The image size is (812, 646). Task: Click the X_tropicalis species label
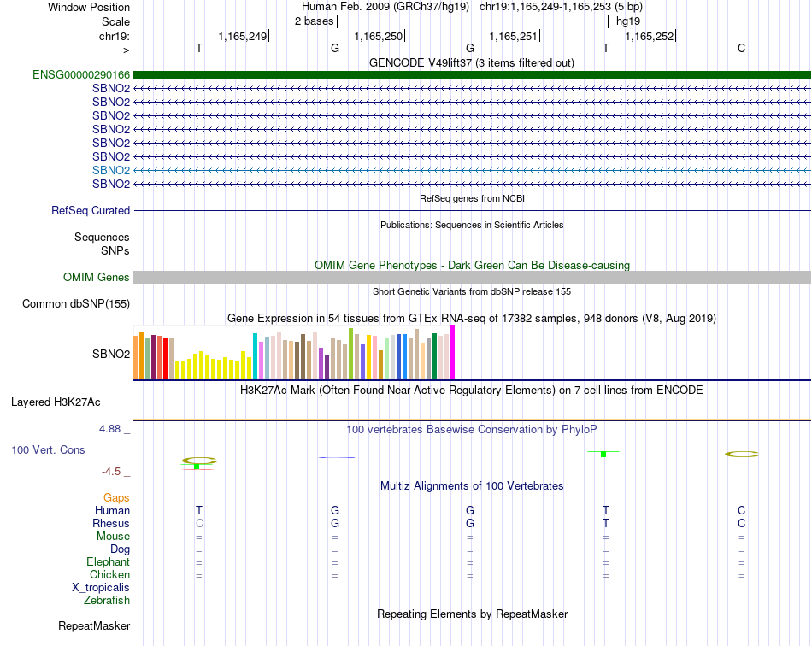pos(101,588)
